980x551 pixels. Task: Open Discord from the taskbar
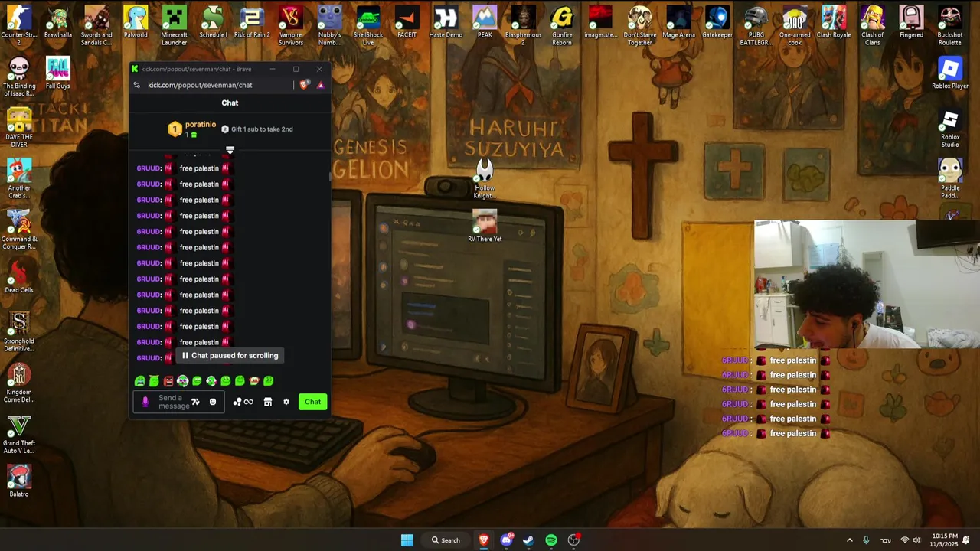pos(506,540)
